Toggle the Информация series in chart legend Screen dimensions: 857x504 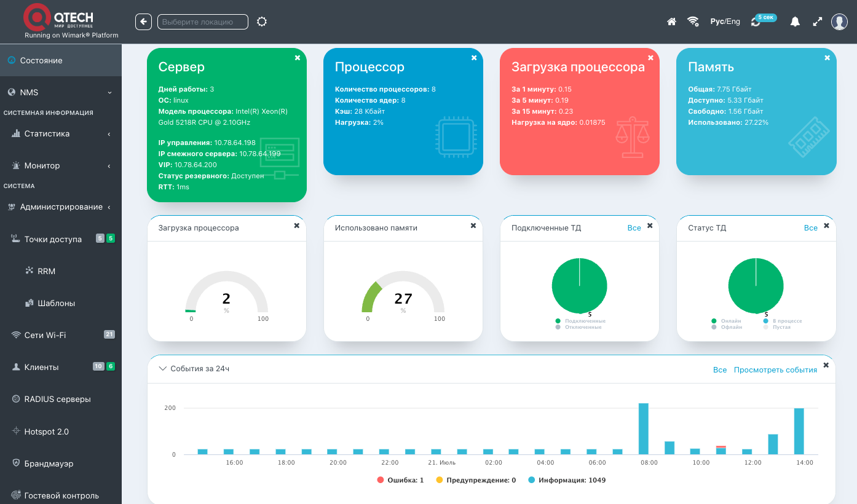coord(566,480)
